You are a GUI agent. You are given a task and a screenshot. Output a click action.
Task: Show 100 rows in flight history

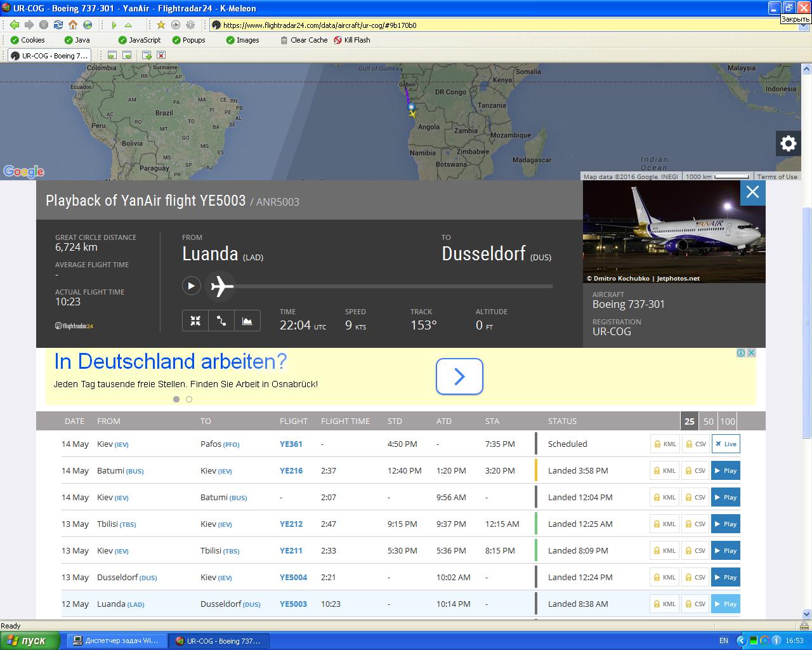click(728, 421)
